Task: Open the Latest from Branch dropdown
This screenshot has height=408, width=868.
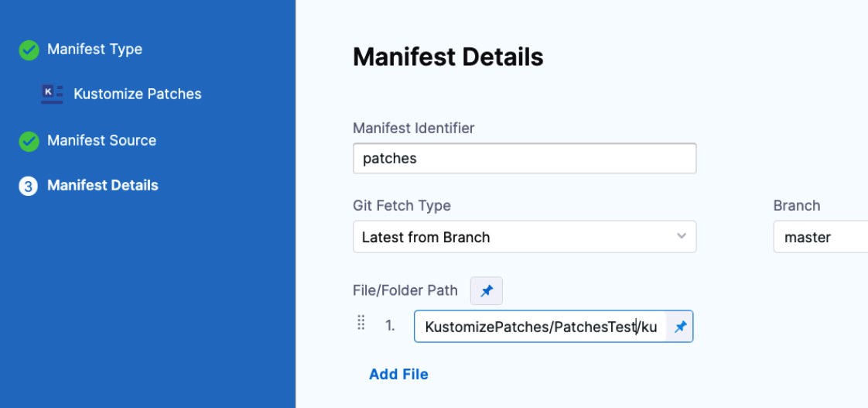Action: tap(524, 237)
